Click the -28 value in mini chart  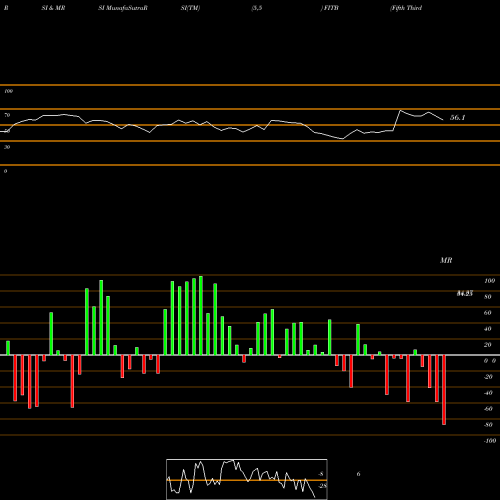(322, 486)
